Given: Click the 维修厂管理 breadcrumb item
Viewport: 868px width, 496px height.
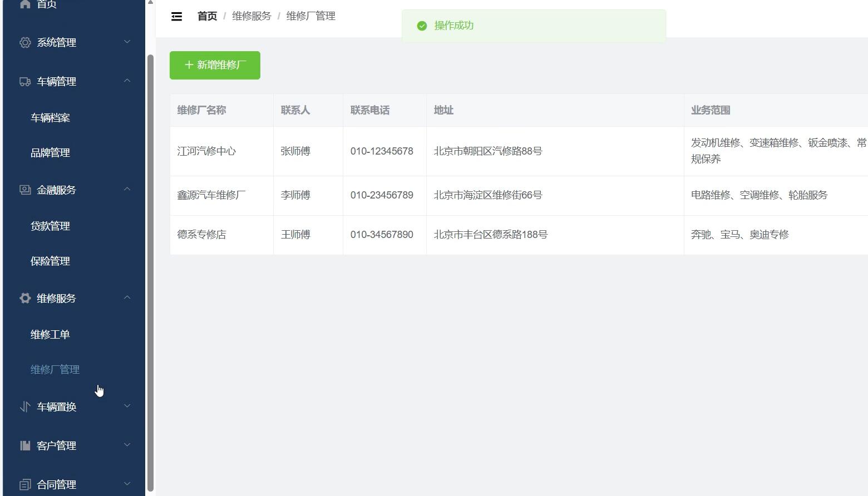Looking at the screenshot, I should (x=310, y=16).
